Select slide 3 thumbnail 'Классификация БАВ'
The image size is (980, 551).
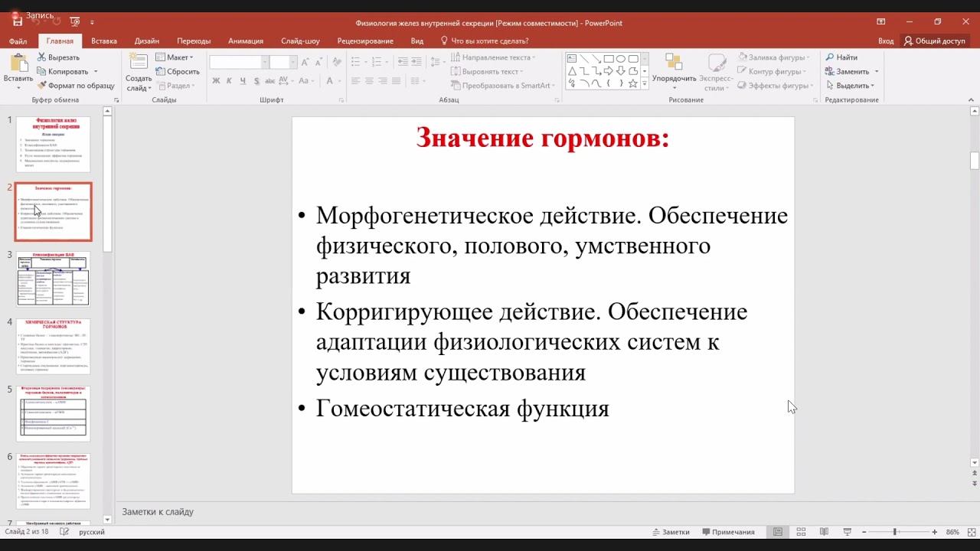[54, 279]
